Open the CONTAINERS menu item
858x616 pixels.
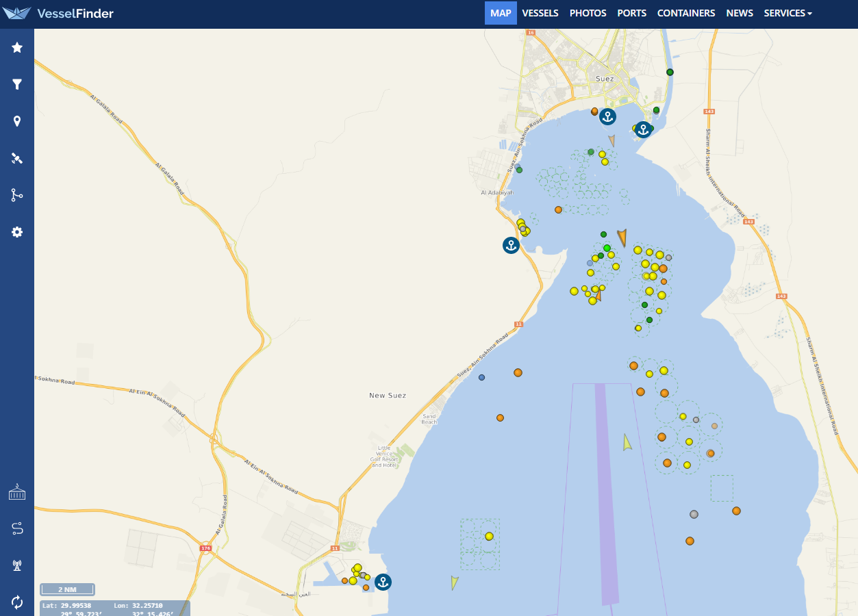point(686,13)
